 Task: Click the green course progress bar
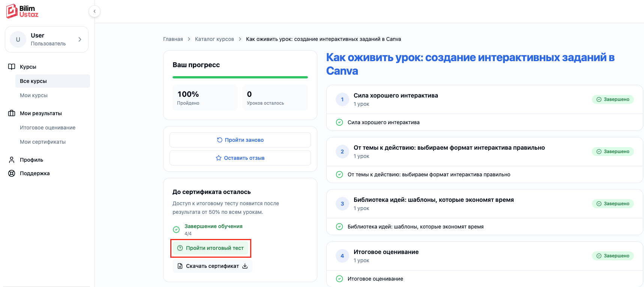[240, 77]
